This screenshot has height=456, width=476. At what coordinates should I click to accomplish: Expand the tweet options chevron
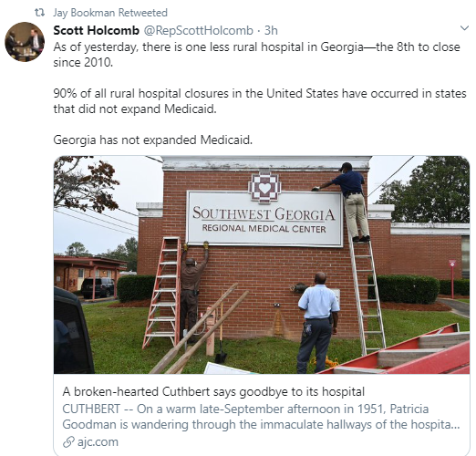click(x=464, y=28)
